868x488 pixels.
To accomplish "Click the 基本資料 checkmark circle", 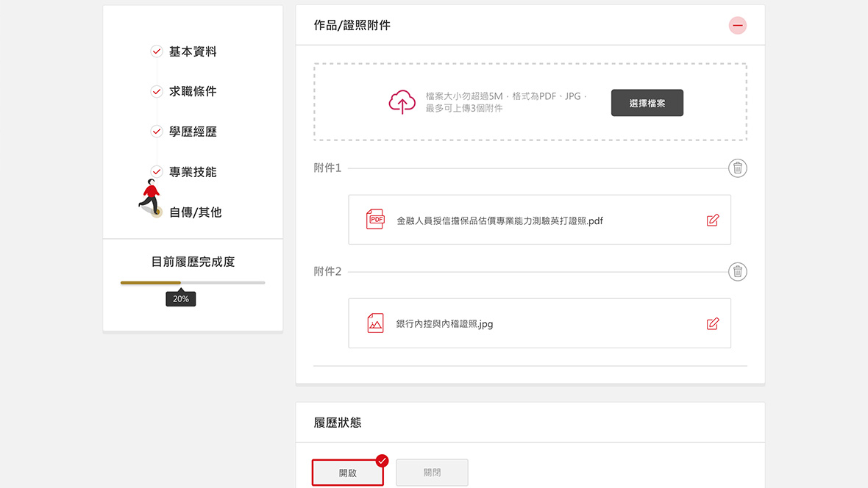I will (x=156, y=51).
